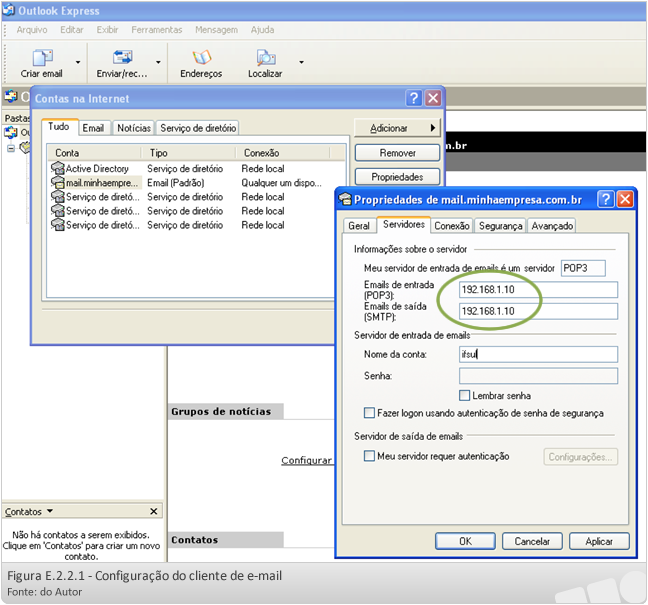Close the Contas na Internet dialog
The width and height of the screenshot is (648, 605).
pos(433,98)
